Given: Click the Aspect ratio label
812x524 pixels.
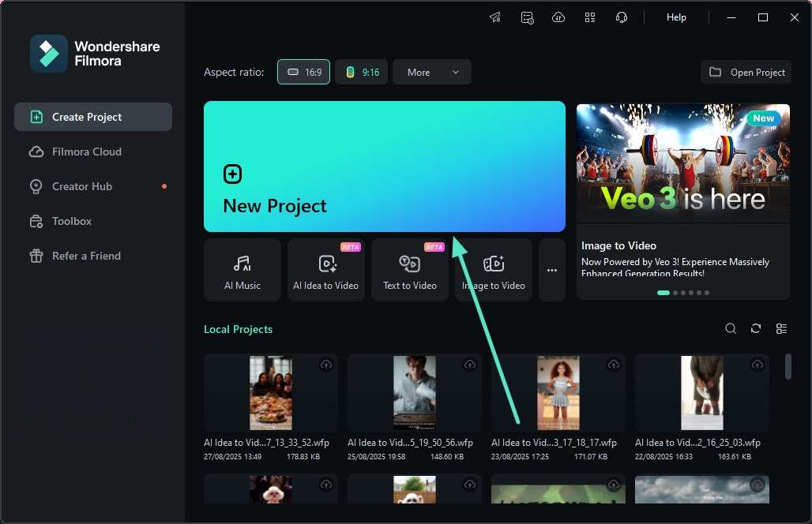Looking at the screenshot, I should [x=234, y=72].
